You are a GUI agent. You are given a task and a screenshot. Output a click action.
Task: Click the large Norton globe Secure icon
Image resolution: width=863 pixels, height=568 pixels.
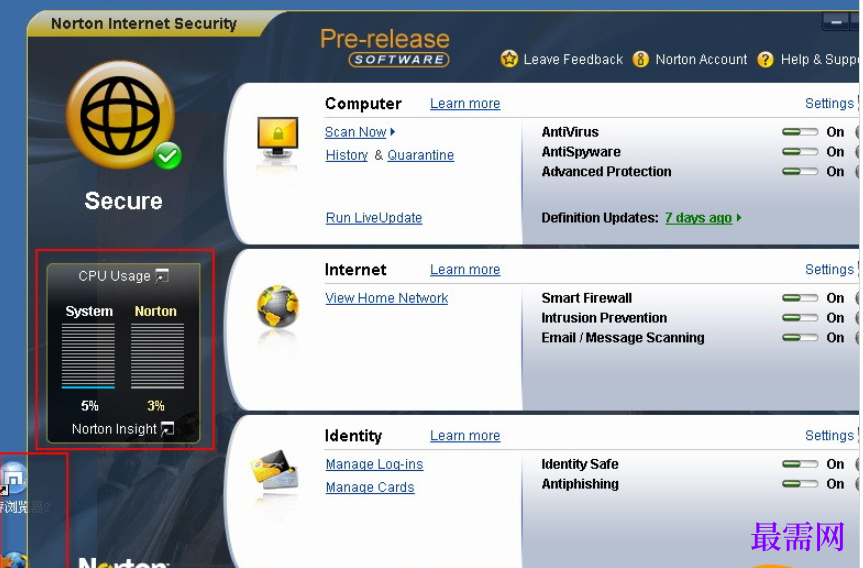point(121,115)
